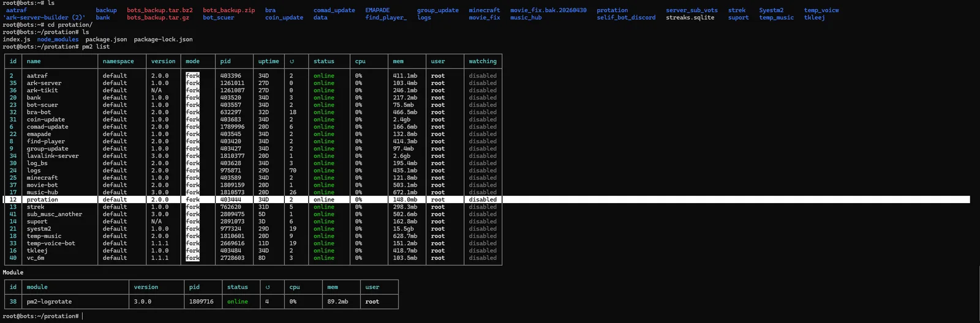The width and height of the screenshot is (980, 323).
Task: Click the 'movie_fix.bak.20260430' directory name
Action: point(548,10)
